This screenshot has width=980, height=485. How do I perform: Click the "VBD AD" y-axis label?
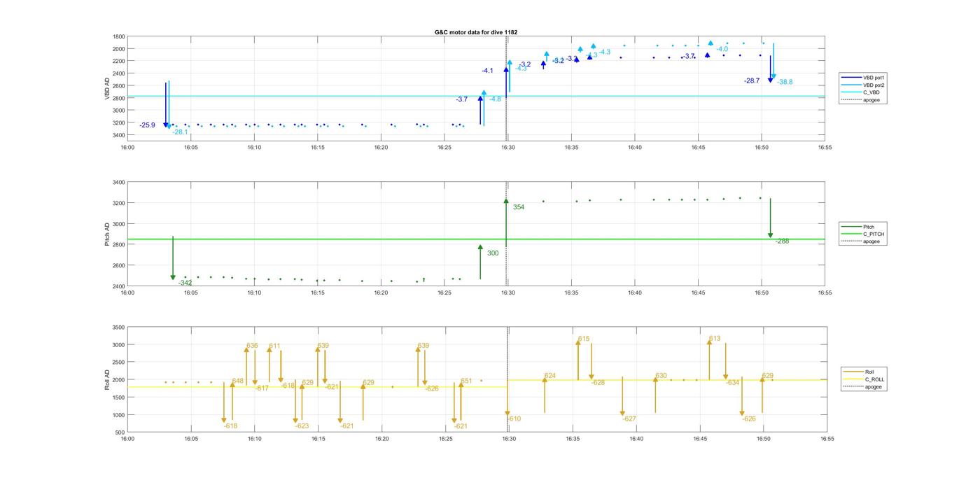(107, 88)
